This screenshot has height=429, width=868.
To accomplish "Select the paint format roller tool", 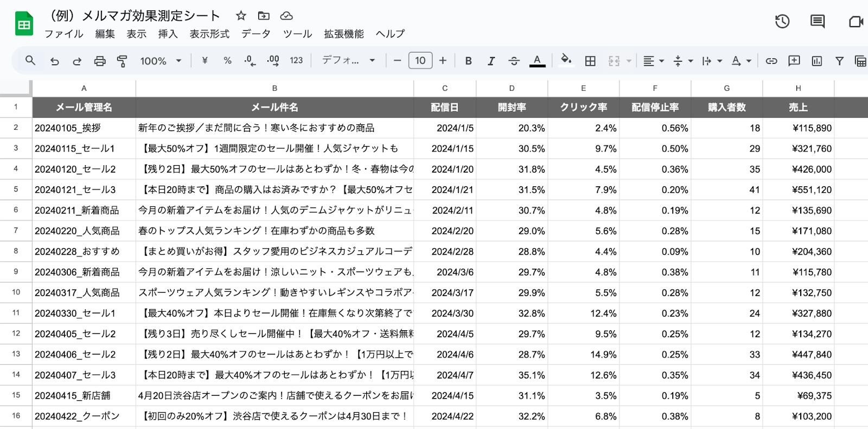I will 122,61.
